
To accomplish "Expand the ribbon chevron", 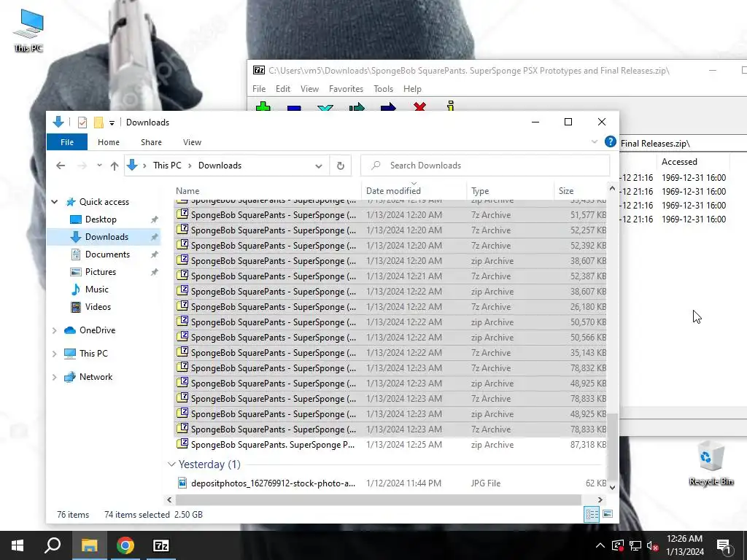I will click(x=594, y=142).
